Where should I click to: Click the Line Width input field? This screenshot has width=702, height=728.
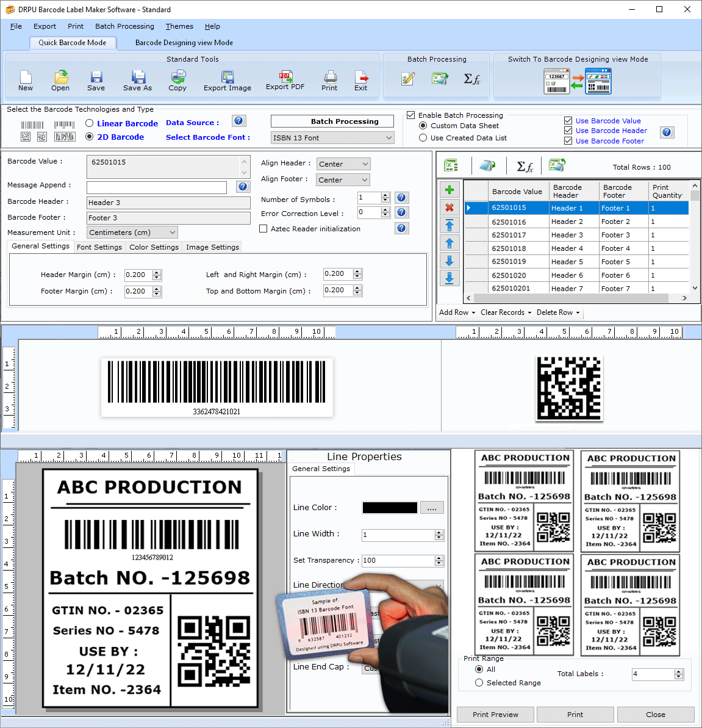[x=398, y=535]
